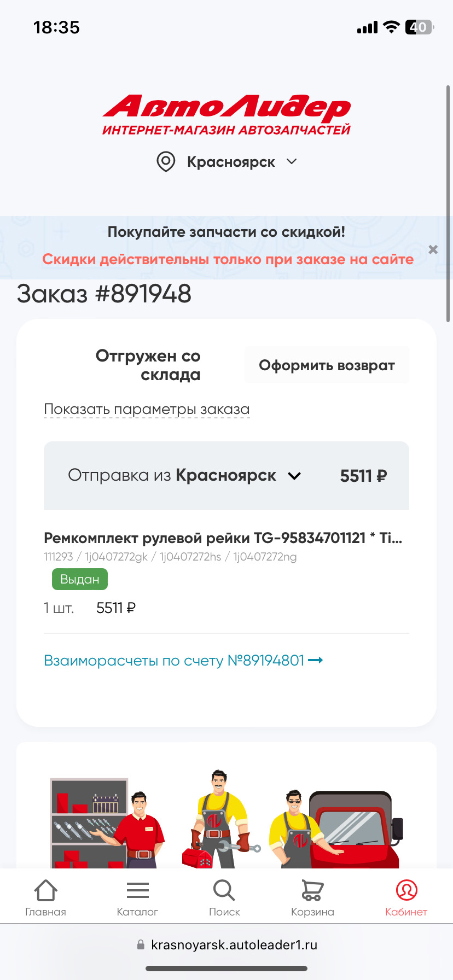
Task: Tap the Выдан status badge
Action: coord(79,579)
